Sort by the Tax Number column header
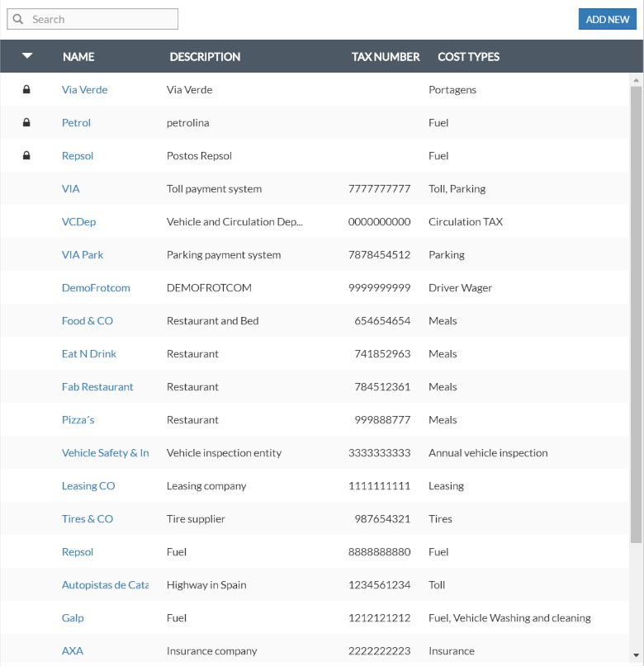 coord(386,57)
